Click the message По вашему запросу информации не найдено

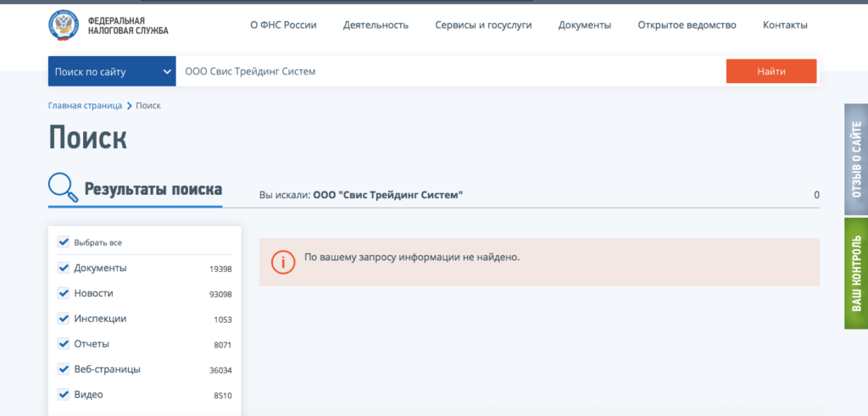click(413, 258)
